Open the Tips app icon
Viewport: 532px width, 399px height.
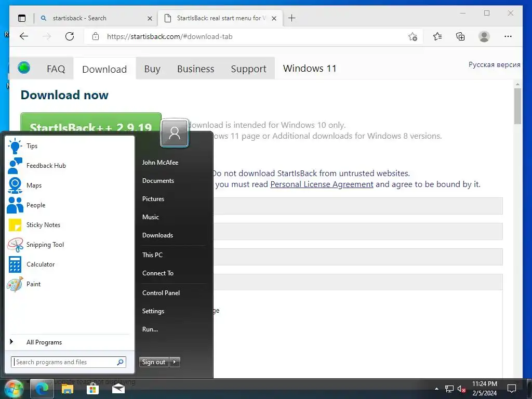click(x=15, y=146)
